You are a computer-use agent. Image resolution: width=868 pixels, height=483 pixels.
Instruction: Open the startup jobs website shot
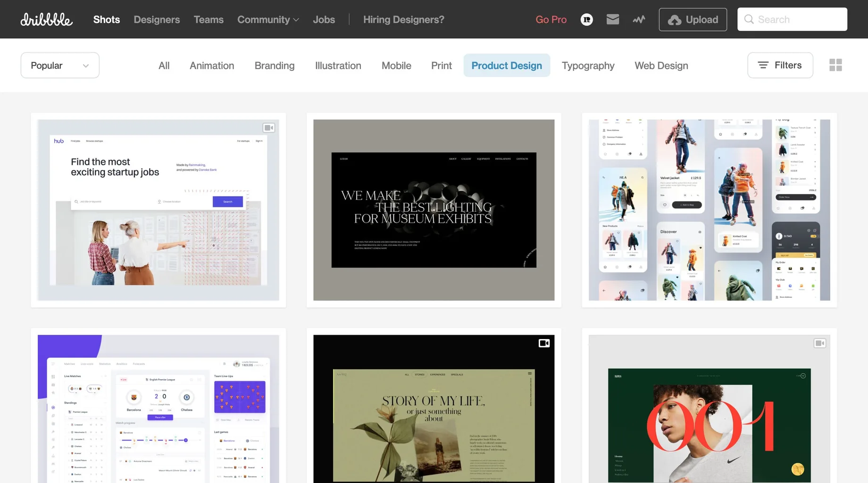158,210
